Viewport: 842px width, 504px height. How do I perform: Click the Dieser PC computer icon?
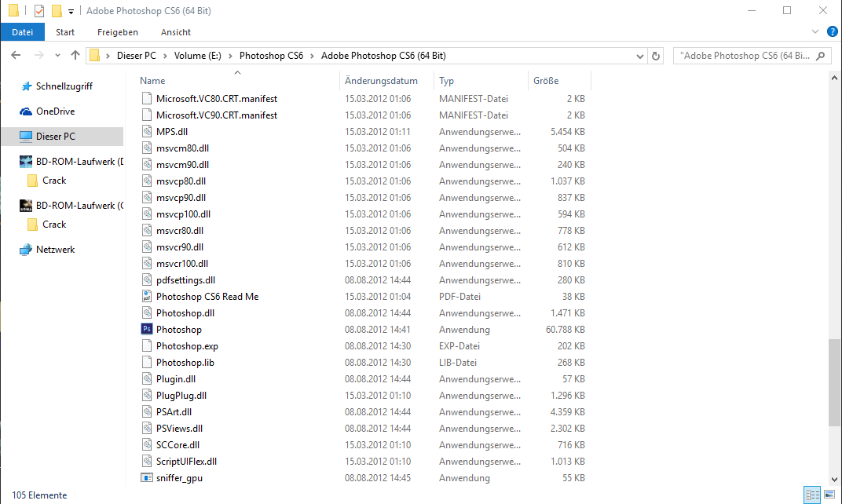(26, 137)
